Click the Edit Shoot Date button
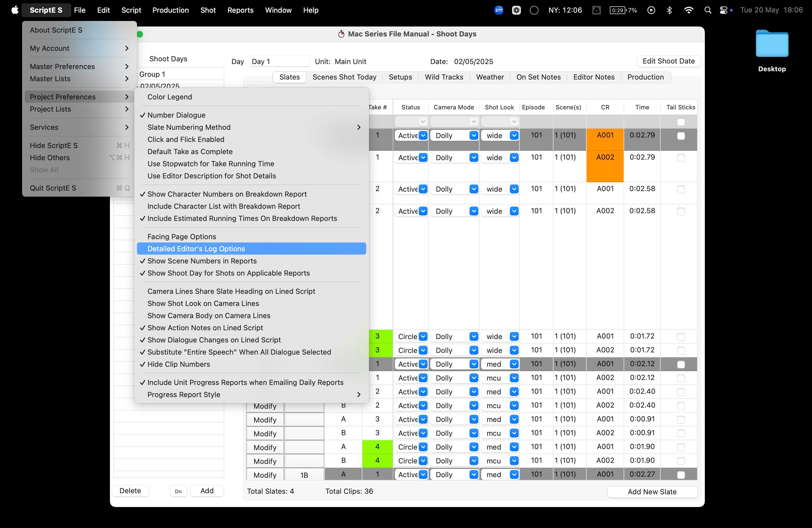This screenshot has width=812, height=528. pyautogui.click(x=668, y=61)
